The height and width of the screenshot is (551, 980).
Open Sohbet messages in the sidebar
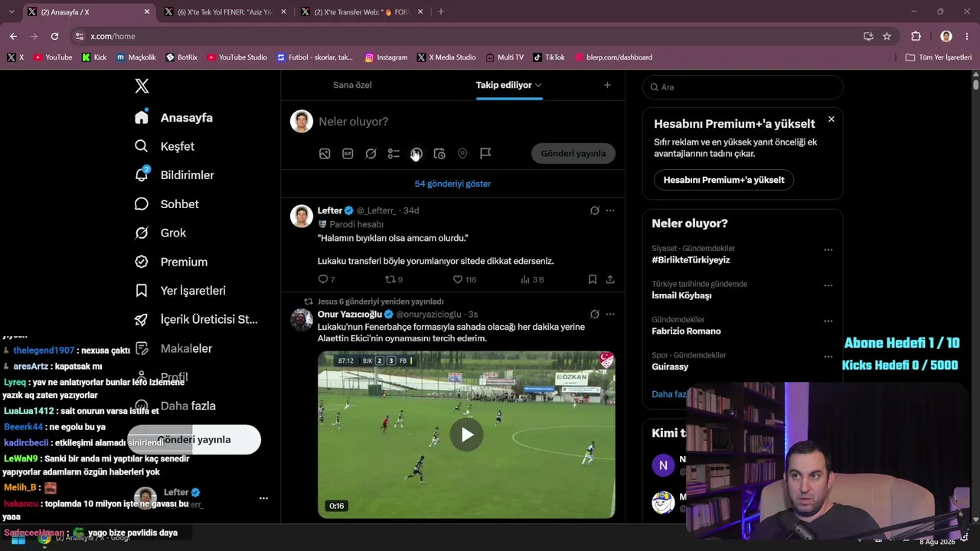pos(167,204)
